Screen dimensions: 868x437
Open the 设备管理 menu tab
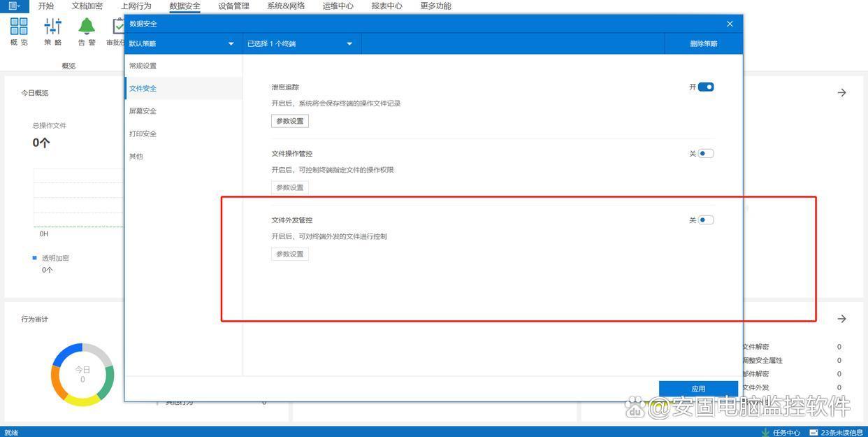click(x=233, y=6)
